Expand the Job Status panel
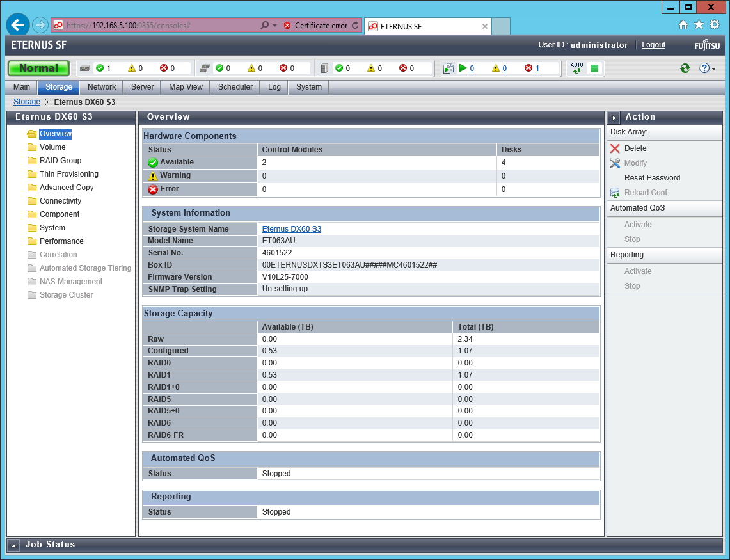 (x=14, y=545)
